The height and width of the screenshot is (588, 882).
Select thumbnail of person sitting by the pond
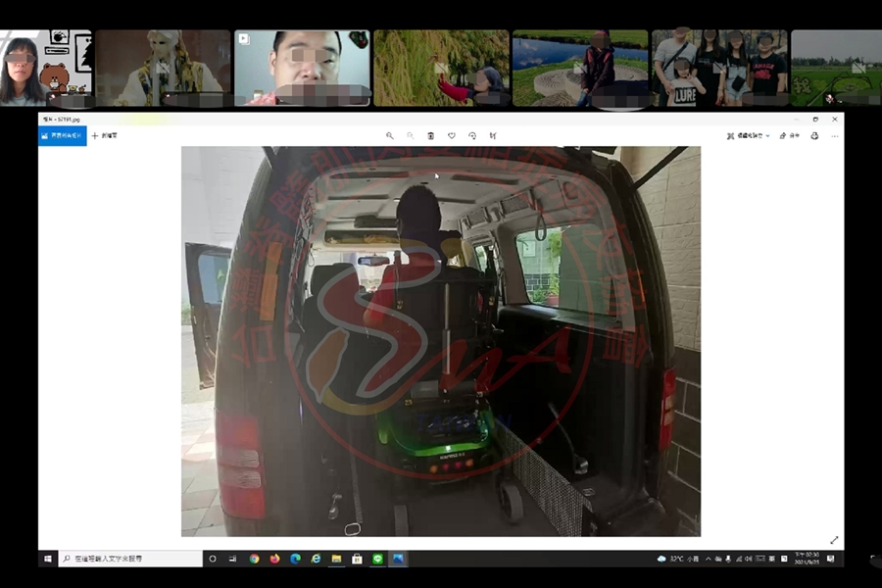click(x=580, y=68)
